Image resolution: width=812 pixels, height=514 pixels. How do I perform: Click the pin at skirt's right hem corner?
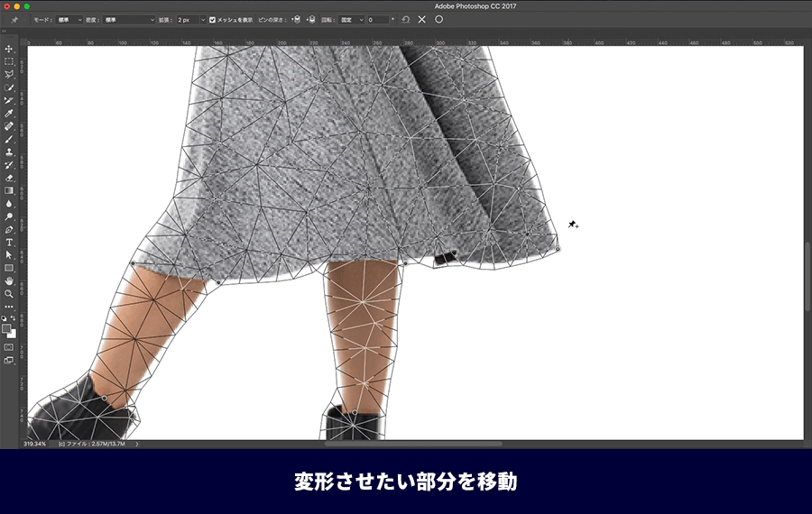point(558,249)
